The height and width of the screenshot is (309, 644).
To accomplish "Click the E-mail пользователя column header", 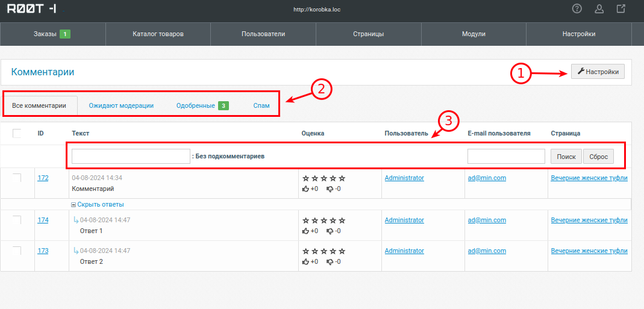I will (499, 133).
